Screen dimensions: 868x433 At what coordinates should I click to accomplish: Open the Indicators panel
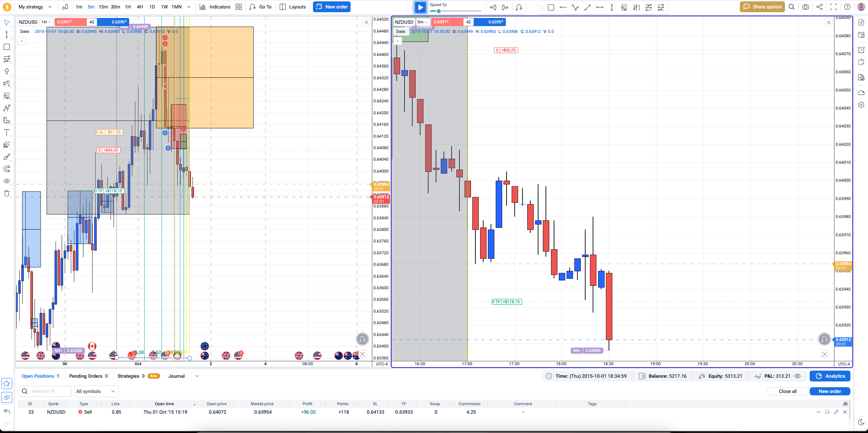pyautogui.click(x=215, y=7)
